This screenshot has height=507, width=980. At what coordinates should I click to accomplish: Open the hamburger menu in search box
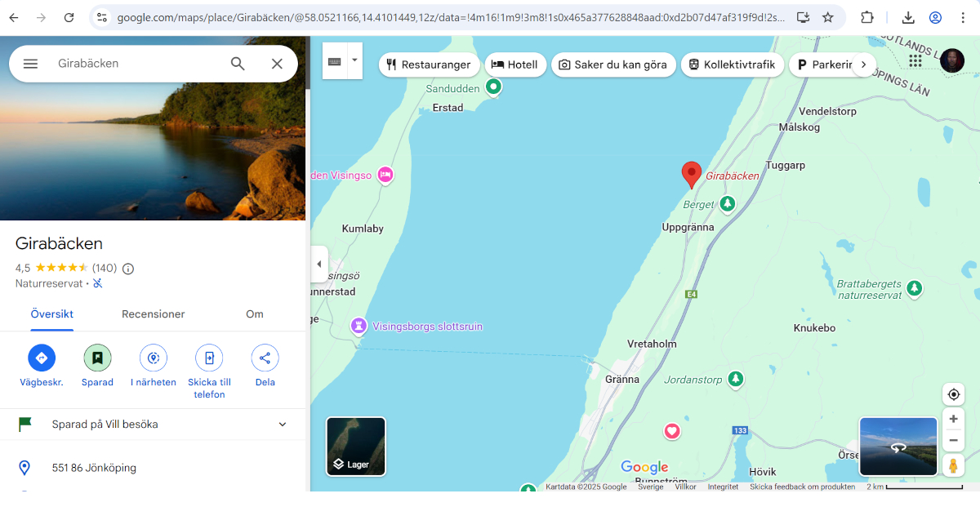click(30, 64)
